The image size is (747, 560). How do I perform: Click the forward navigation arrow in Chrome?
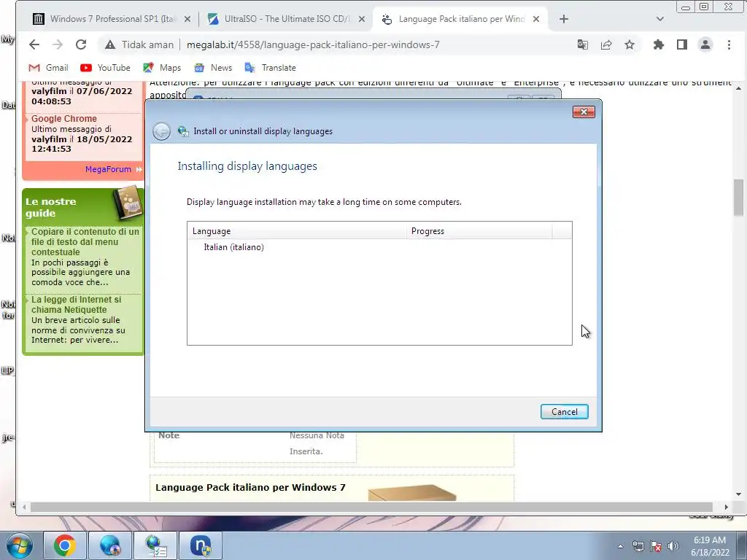[57, 44]
